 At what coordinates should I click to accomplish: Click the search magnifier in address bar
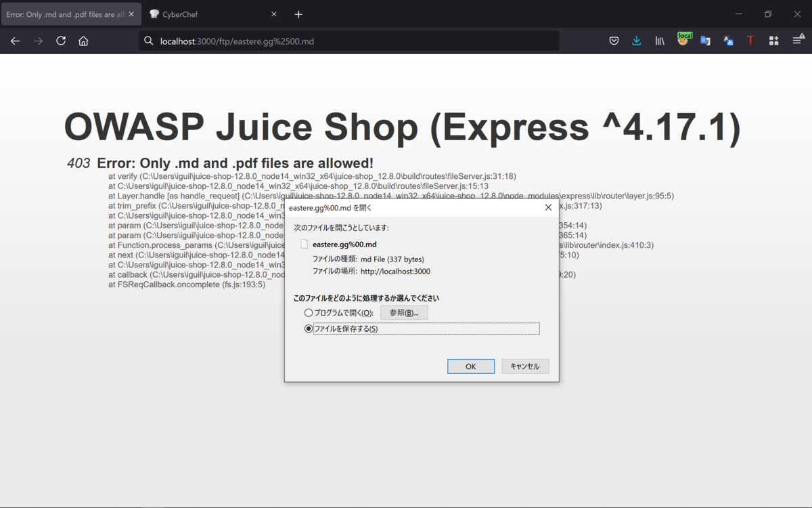pyautogui.click(x=149, y=41)
